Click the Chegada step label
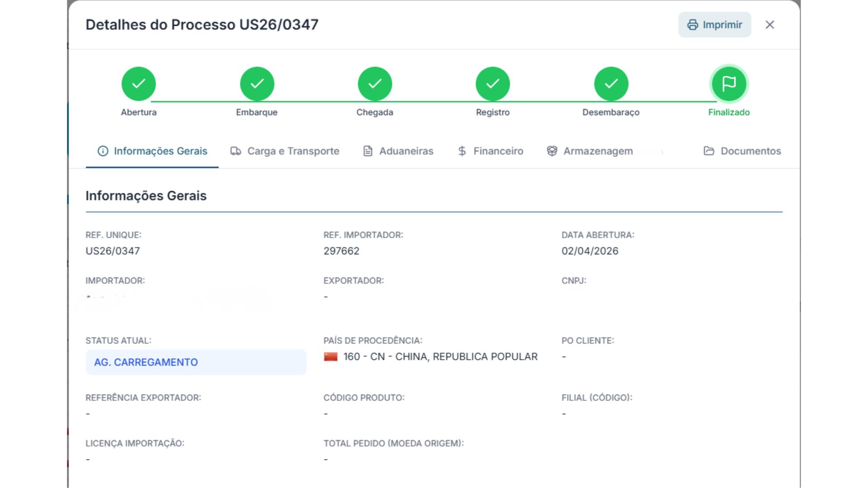This screenshot has height=488, width=868. pyautogui.click(x=375, y=112)
